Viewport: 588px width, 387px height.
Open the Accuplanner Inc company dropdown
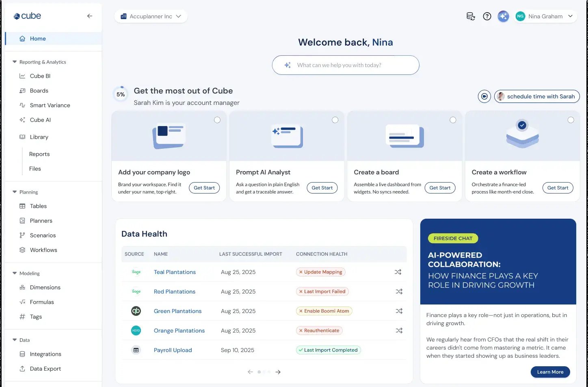point(151,16)
